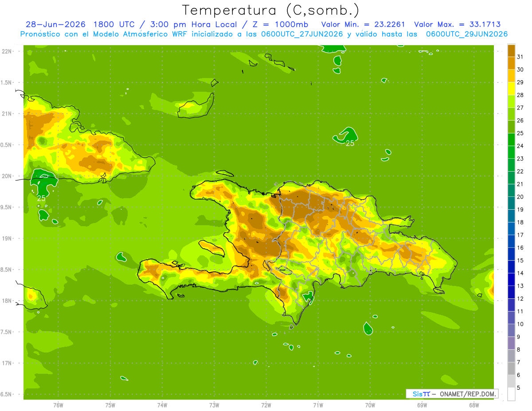Screen dimensions: 532x411
Task: Click the legend value "13"
Action: (520, 286)
